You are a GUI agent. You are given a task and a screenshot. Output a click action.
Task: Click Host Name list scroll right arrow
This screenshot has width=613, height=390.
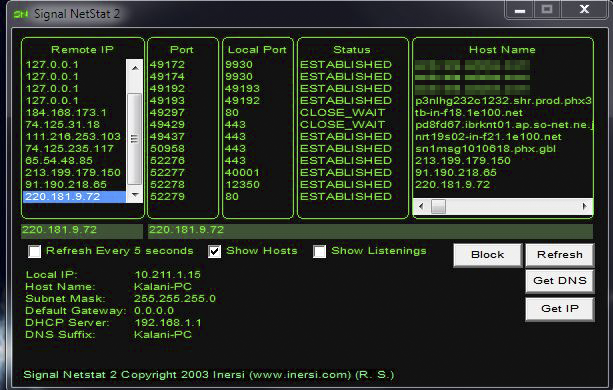[584, 206]
